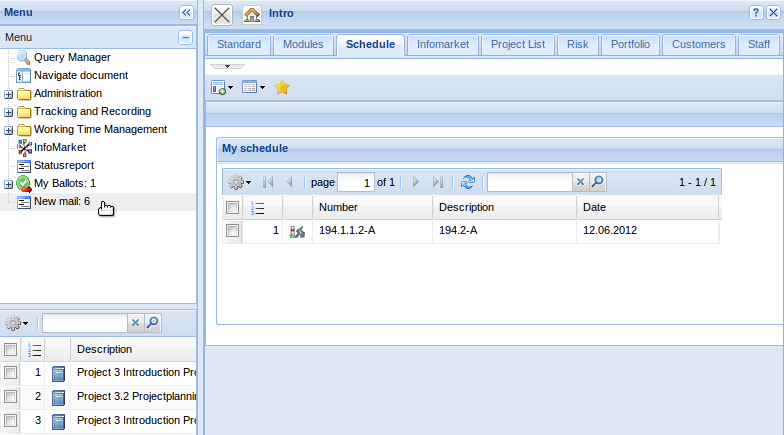The width and height of the screenshot is (784, 435).
Task: Open Query Manager magnifier icon
Action: pyautogui.click(x=24, y=57)
